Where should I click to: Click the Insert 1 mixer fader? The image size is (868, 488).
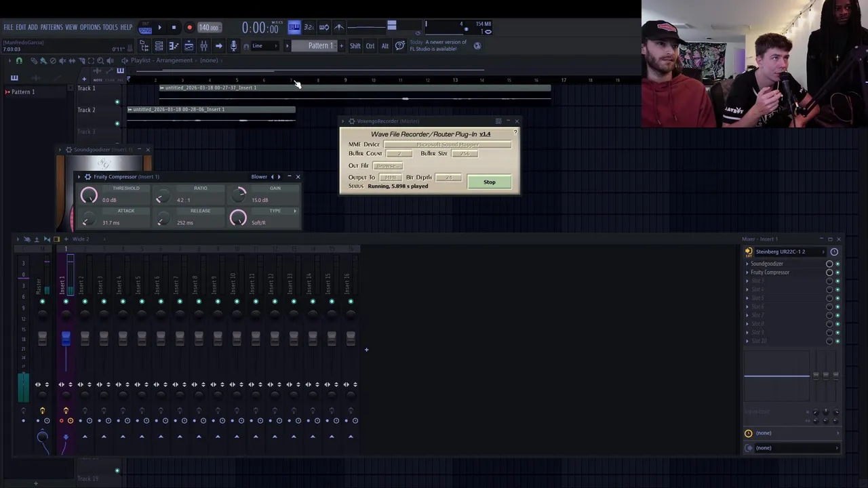[66, 338]
